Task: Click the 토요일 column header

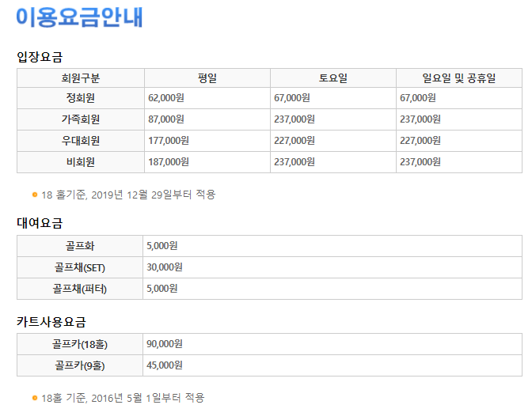Action: click(333, 78)
